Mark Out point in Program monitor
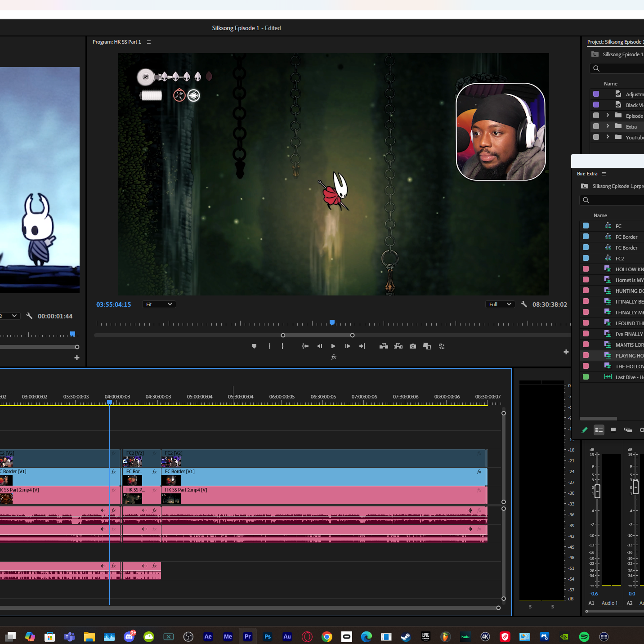Screen dimensions: 644x644 [x=282, y=346]
